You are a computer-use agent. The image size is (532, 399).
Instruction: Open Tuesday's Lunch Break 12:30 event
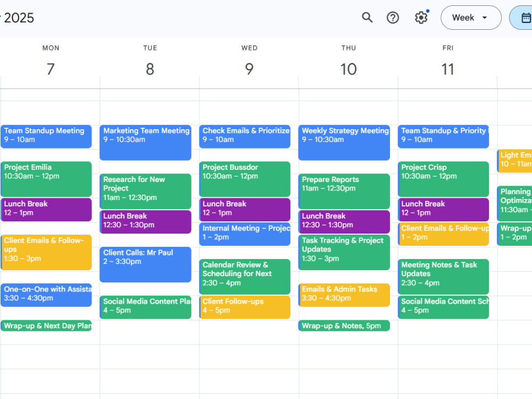[146, 222]
